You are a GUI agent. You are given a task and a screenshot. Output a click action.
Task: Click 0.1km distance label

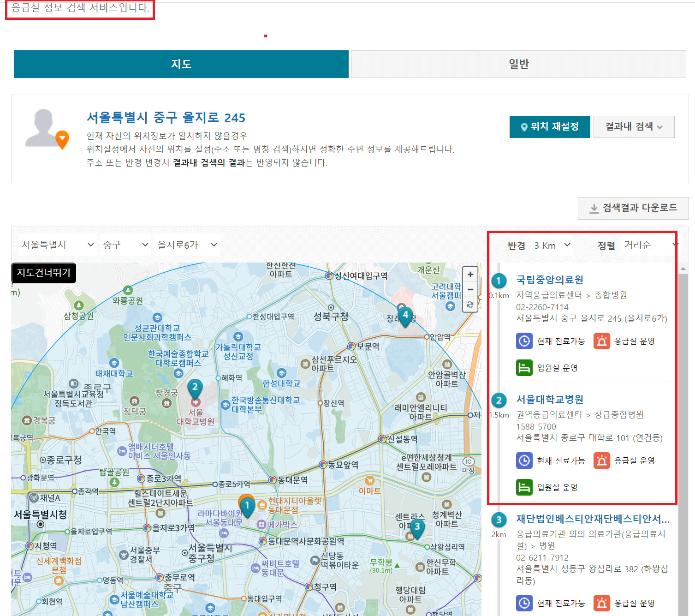(499, 296)
